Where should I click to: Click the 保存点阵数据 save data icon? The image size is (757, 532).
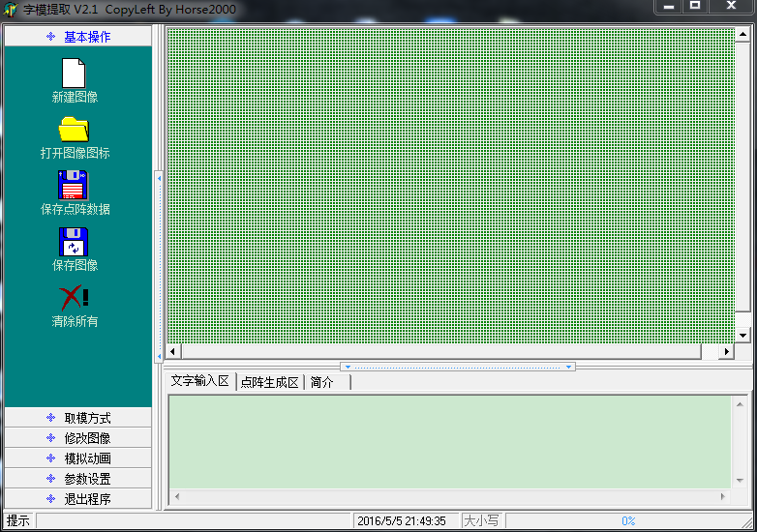74,185
